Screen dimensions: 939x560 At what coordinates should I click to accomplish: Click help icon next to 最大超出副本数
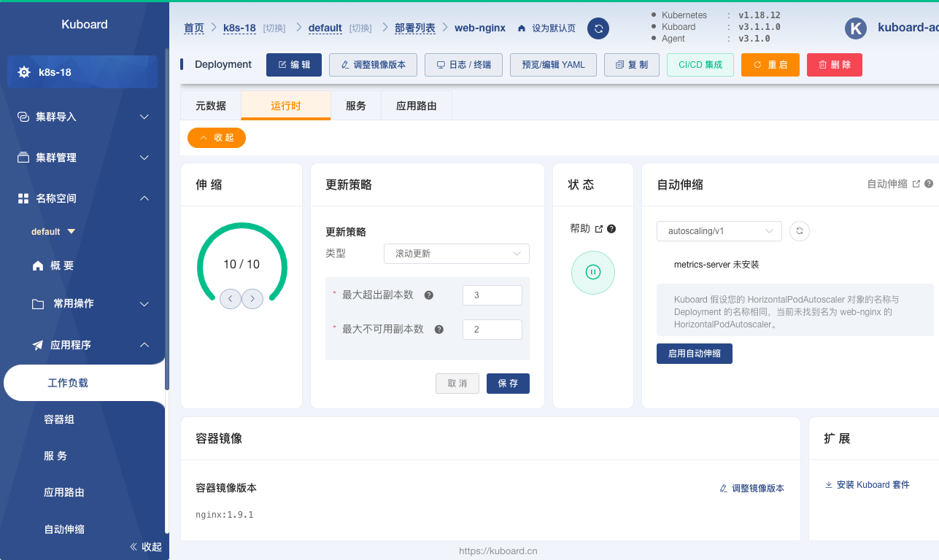click(x=429, y=295)
